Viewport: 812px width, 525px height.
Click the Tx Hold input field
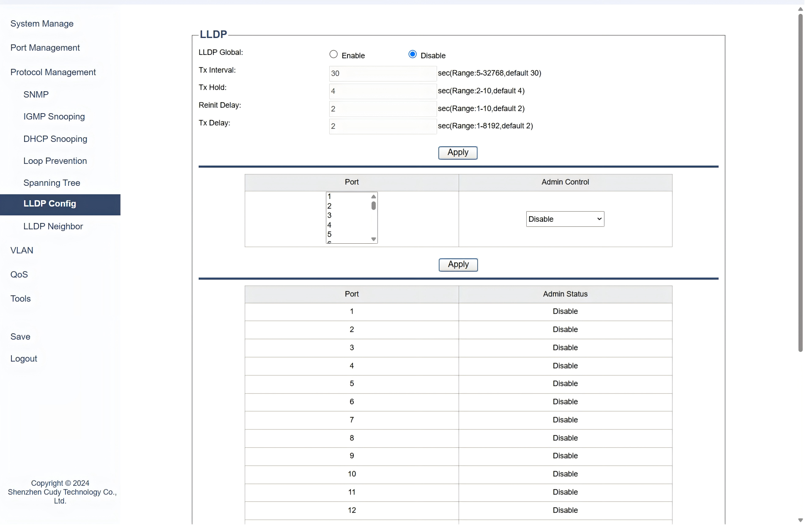[383, 91]
